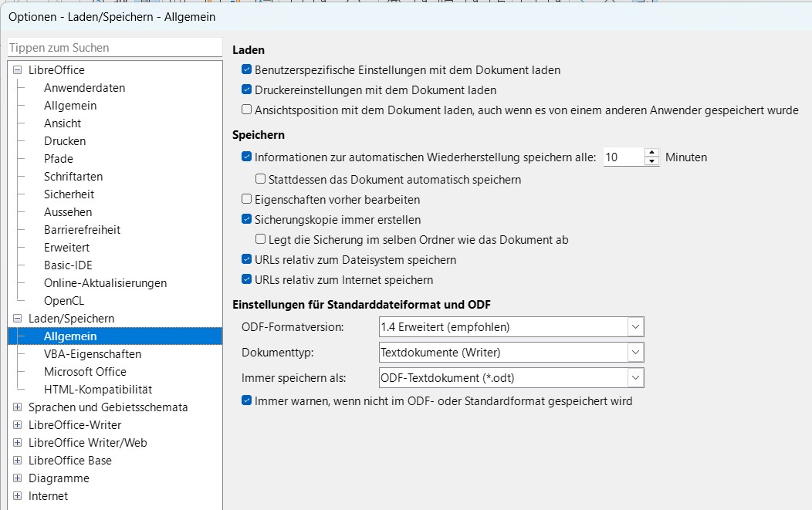Open the Sicherheit options page
The height and width of the screenshot is (510, 812).
coord(69,194)
